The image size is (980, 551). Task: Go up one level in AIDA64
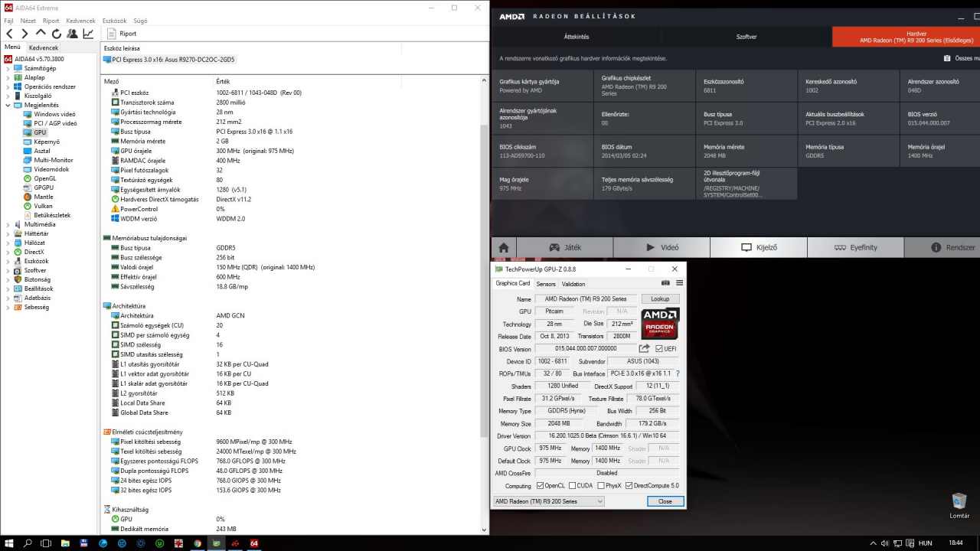tap(41, 34)
